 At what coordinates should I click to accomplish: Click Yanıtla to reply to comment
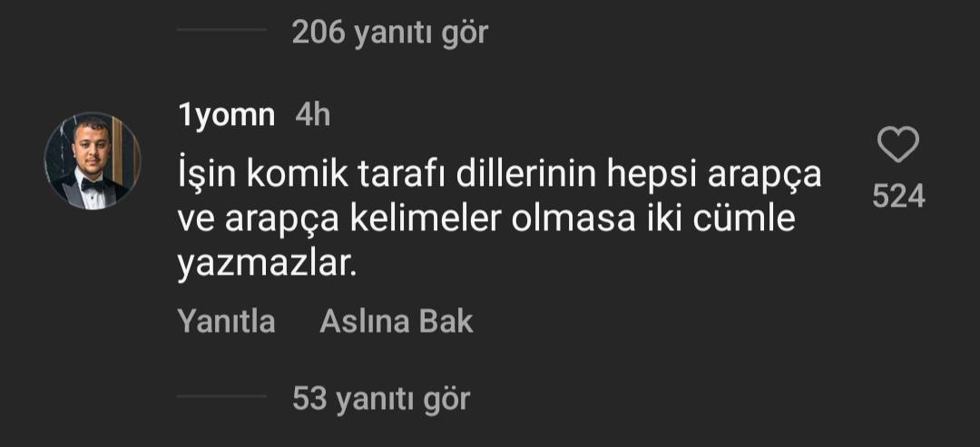click(x=226, y=322)
